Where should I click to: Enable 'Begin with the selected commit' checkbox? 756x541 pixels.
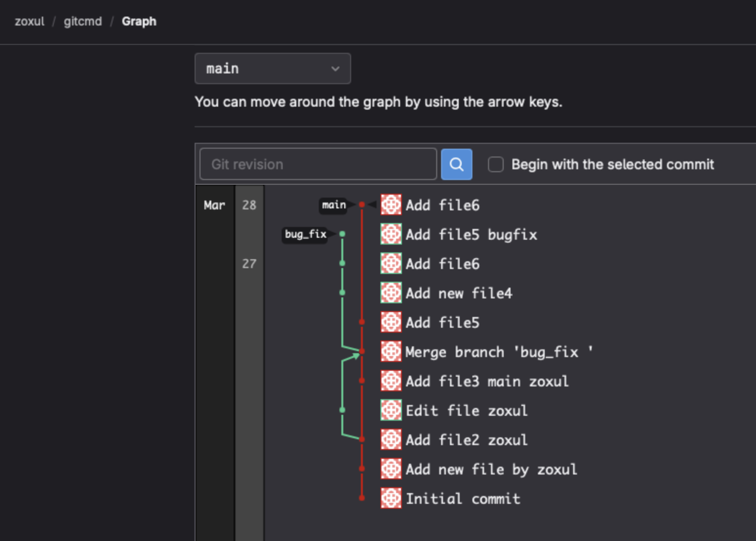[495, 164]
